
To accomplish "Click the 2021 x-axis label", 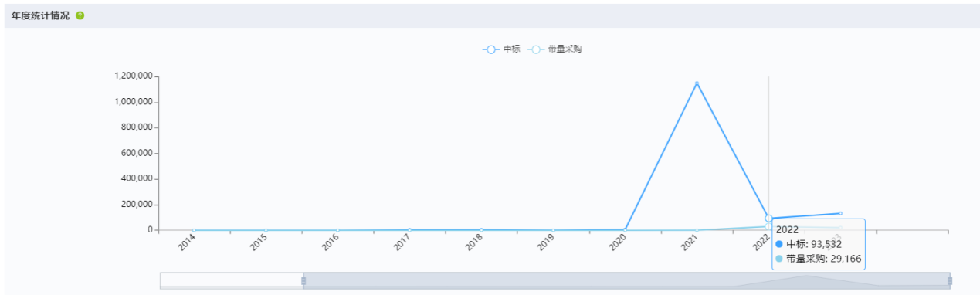I will pos(690,243).
